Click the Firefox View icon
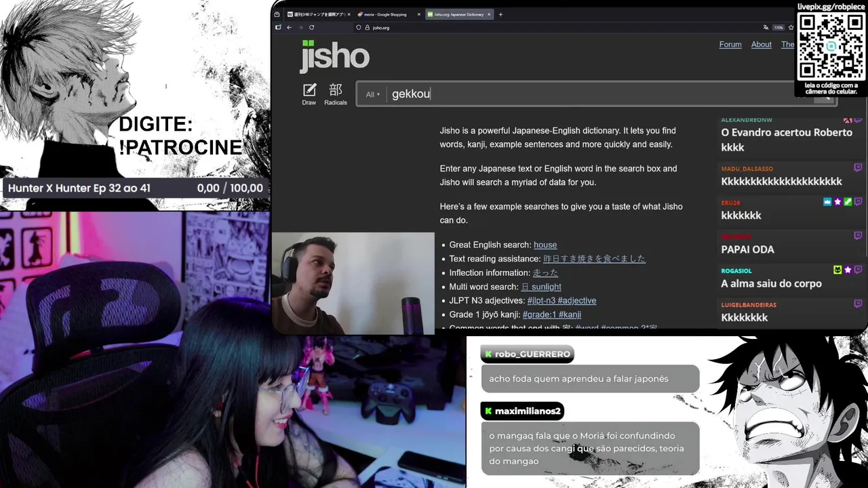The height and width of the screenshot is (488, 868). pos(277,14)
